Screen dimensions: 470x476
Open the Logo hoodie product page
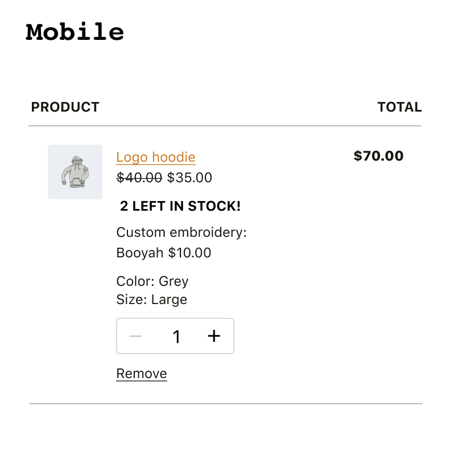click(x=155, y=157)
